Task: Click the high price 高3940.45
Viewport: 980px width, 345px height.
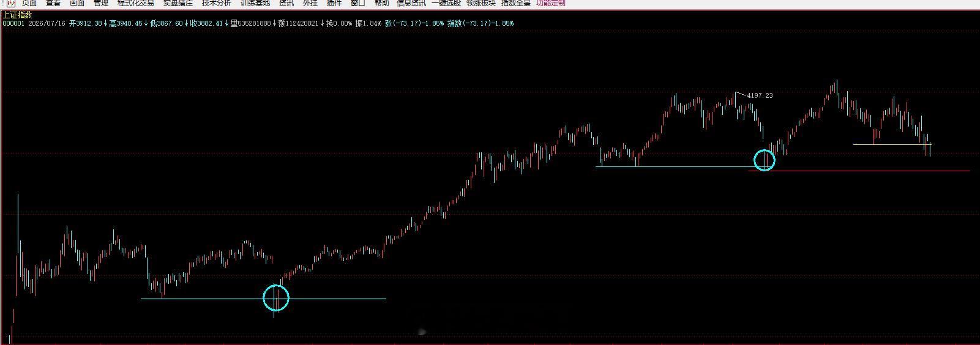Action: pos(125,23)
